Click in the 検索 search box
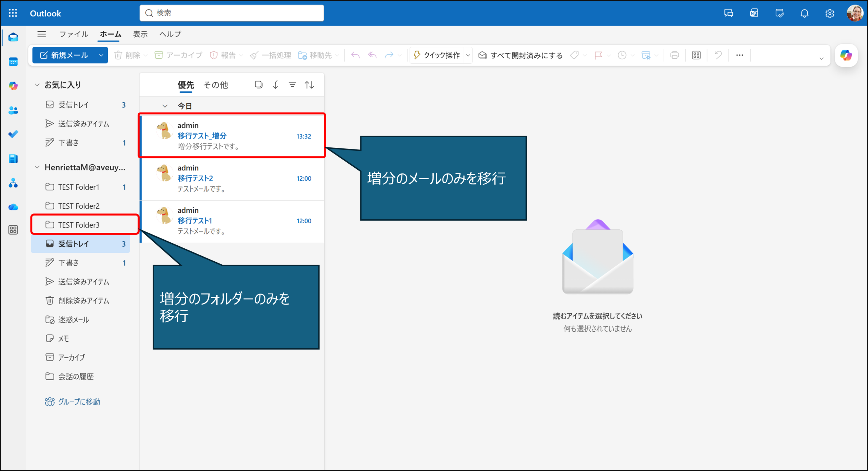This screenshot has height=471, width=868. tap(232, 13)
